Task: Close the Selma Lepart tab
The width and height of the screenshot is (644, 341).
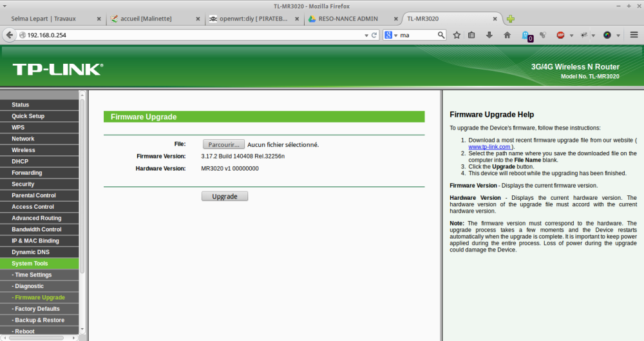Action: click(x=99, y=19)
